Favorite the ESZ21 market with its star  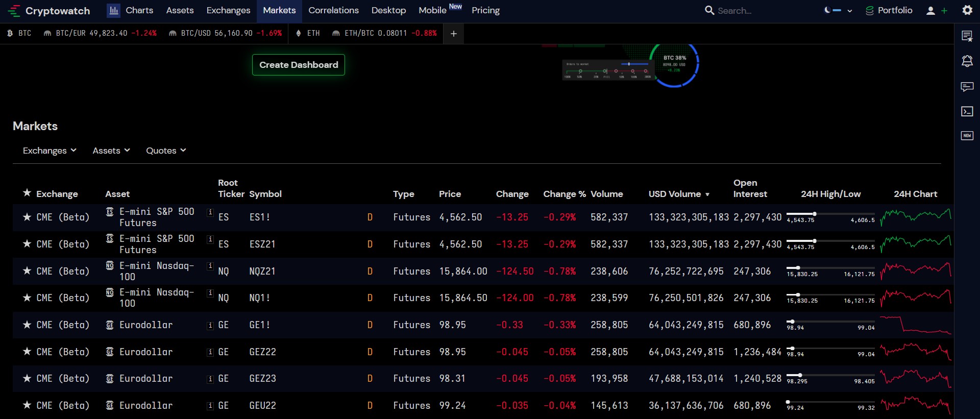[x=27, y=244]
